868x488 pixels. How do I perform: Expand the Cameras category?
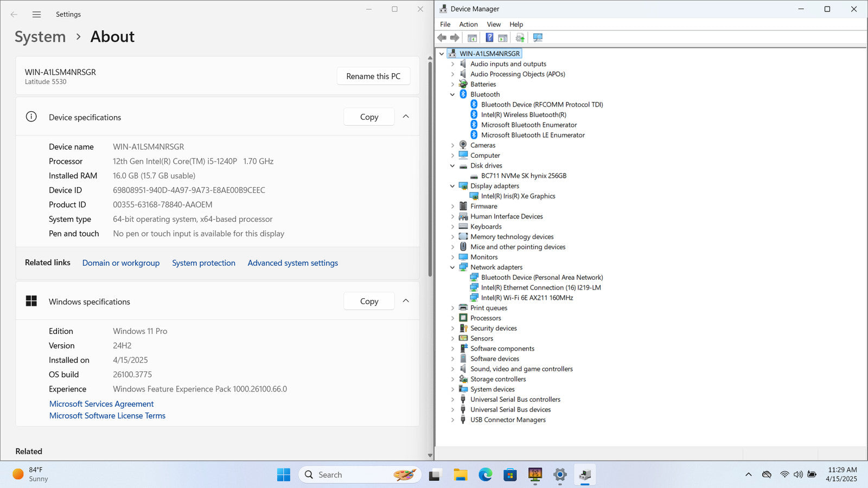[x=452, y=145]
